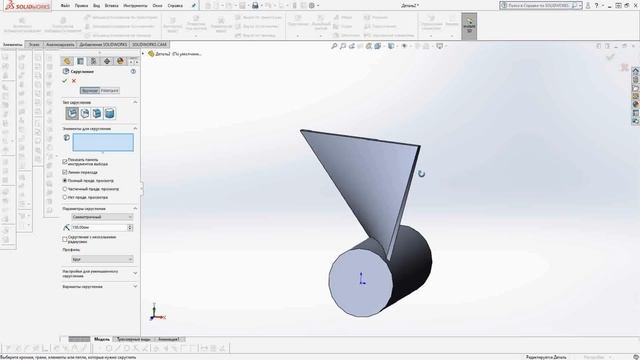Click the Zoom to Fit icon
The height and width of the screenshot is (360, 640).
tap(334, 46)
